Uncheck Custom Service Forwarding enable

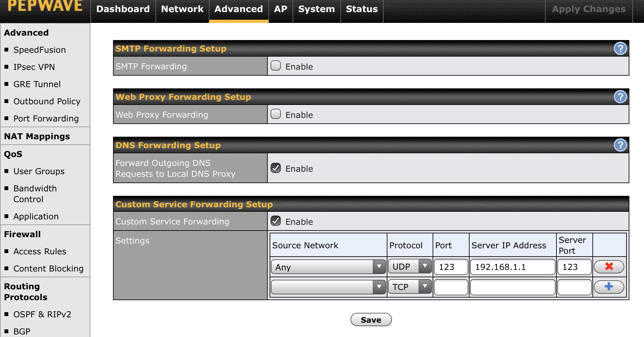click(x=275, y=221)
